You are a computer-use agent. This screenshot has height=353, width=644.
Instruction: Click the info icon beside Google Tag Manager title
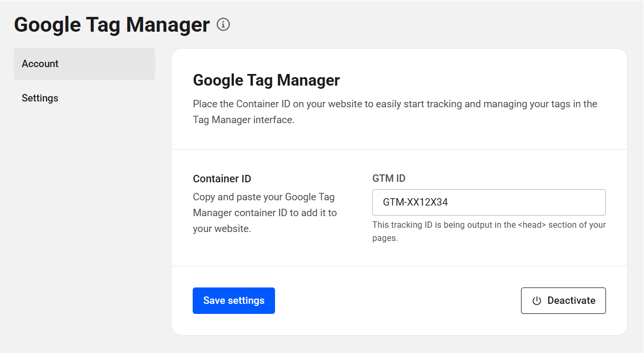[x=223, y=24]
